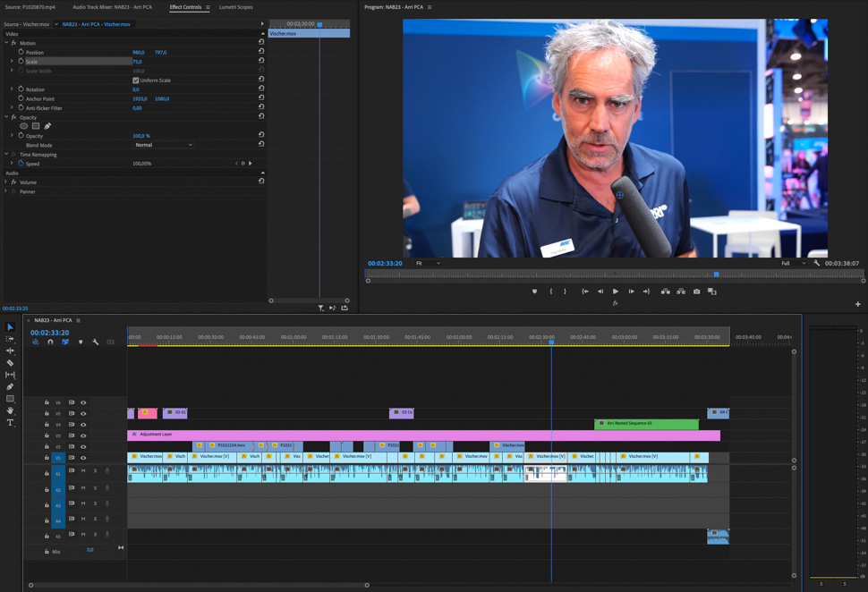The image size is (868, 592).
Task: Mute audio track A1
Action: (x=83, y=471)
